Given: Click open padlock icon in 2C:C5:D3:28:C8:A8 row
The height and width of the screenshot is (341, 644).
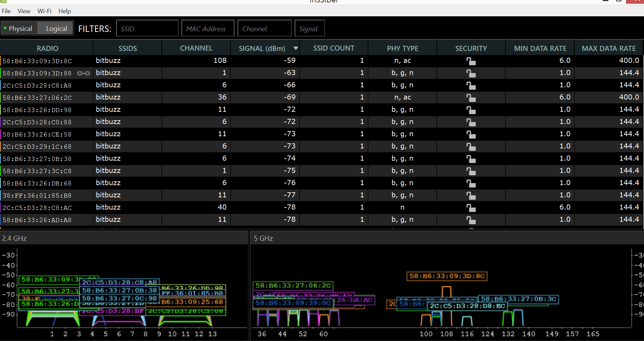Looking at the screenshot, I should click(x=471, y=86).
